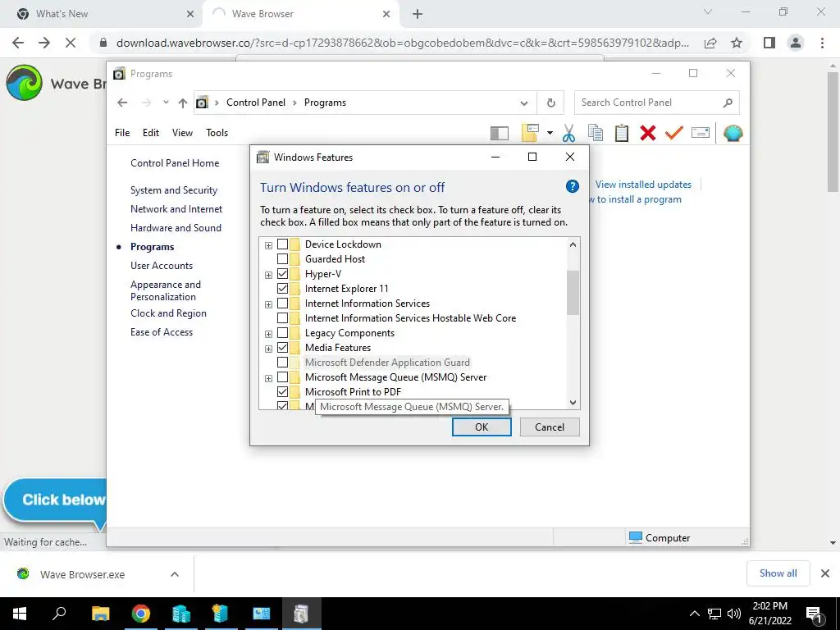Viewport: 840px width, 630px height.
Task: Bookmark this page with the star icon
Action: pyautogui.click(x=737, y=43)
